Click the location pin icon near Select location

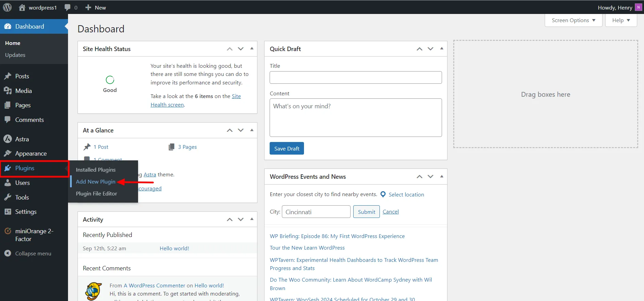[383, 194]
